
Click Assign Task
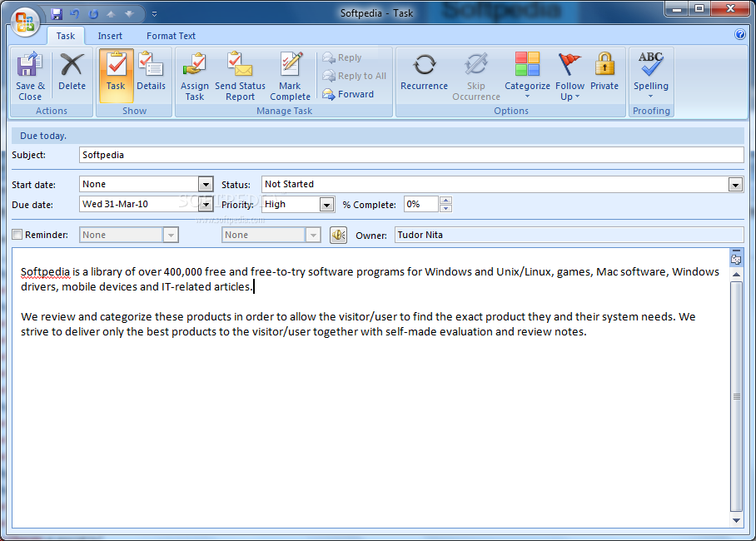coord(195,77)
